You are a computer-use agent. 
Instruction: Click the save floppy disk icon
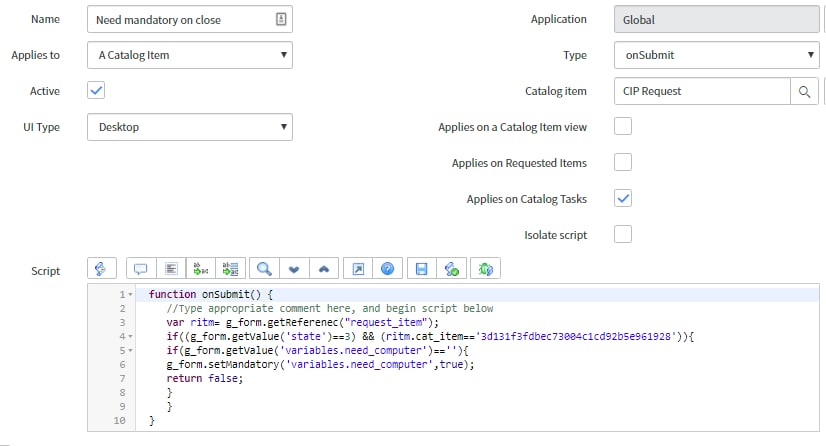coord(421,269)
